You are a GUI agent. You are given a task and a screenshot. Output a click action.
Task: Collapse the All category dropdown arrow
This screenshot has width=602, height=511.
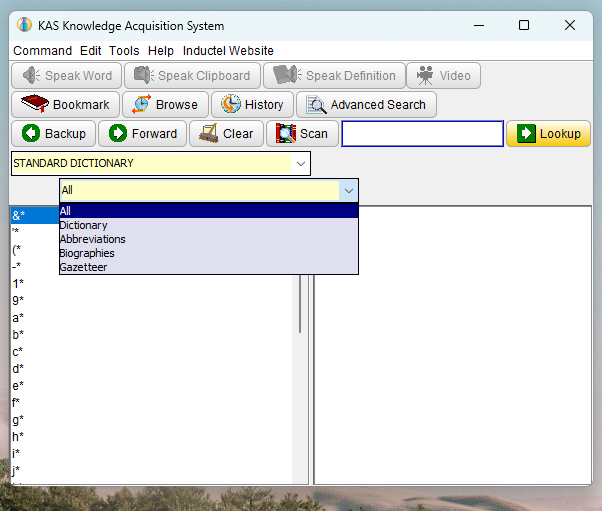point(349,190)
